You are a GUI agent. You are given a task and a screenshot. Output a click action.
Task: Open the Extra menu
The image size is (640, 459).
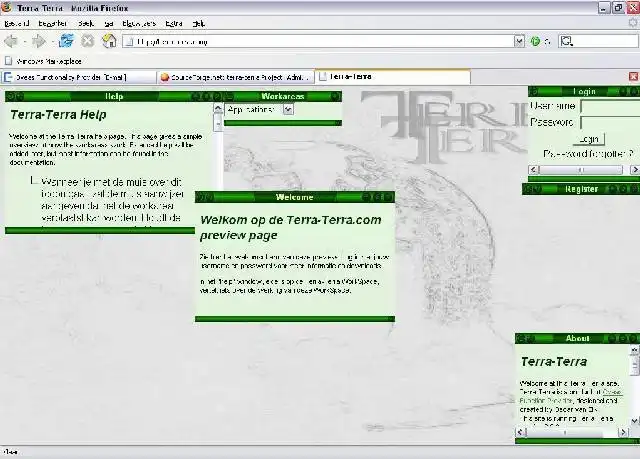(x=173, y=24)
